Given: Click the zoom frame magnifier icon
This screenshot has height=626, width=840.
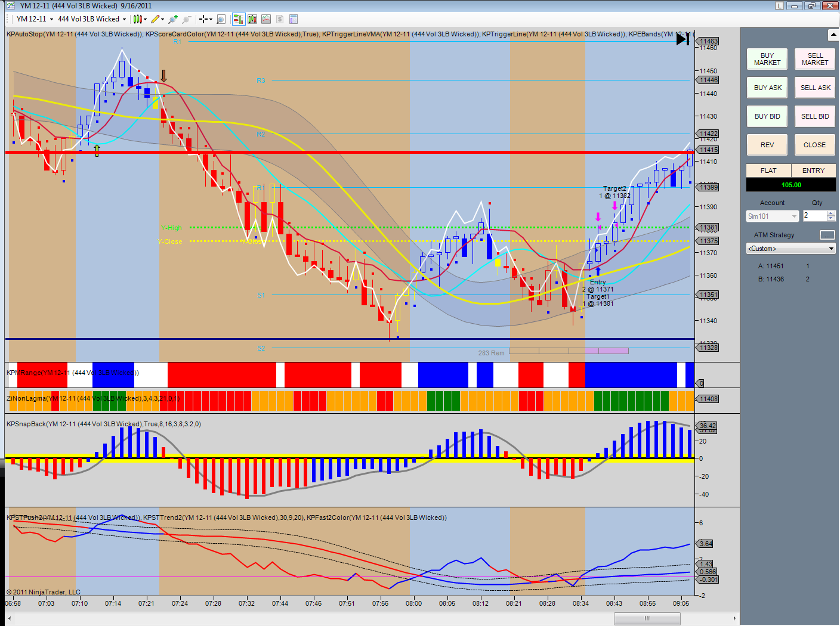Looking at the screenshot, I should point(221,19).
